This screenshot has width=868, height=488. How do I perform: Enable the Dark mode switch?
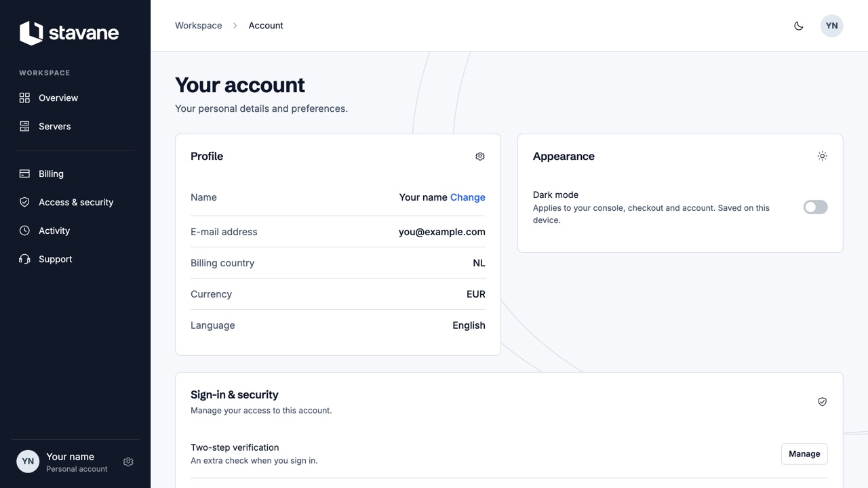(x=815, y=207)
